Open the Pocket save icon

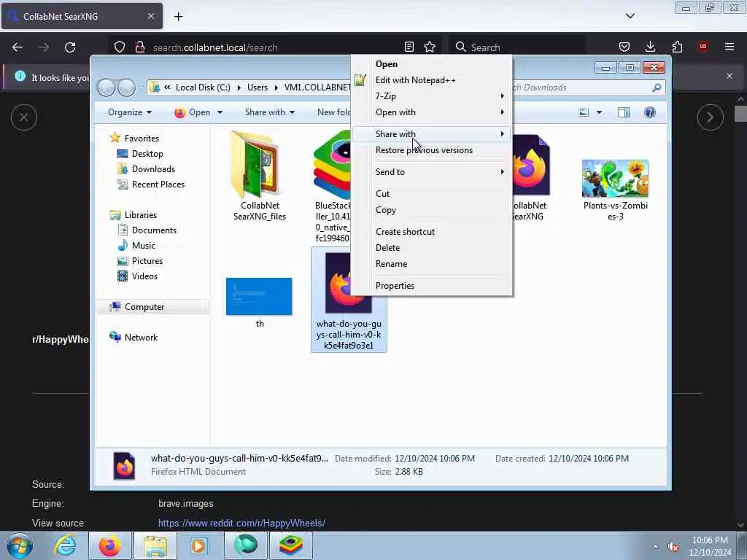(624, 47)
